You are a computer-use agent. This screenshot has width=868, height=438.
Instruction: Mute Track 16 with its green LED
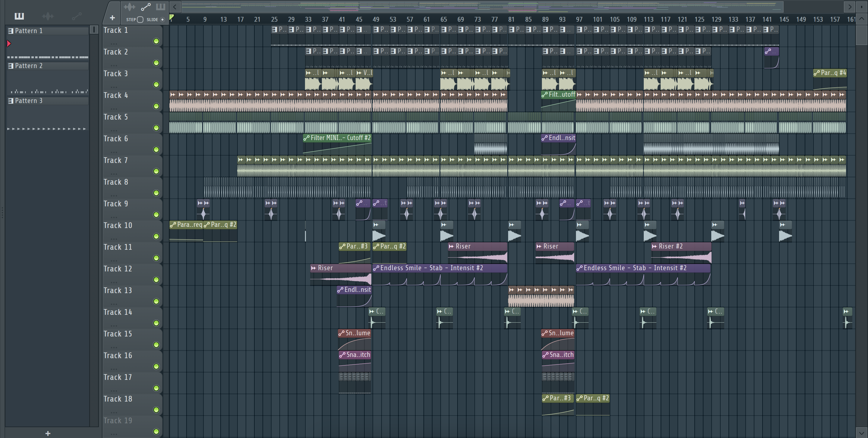[x=156, y=366]
